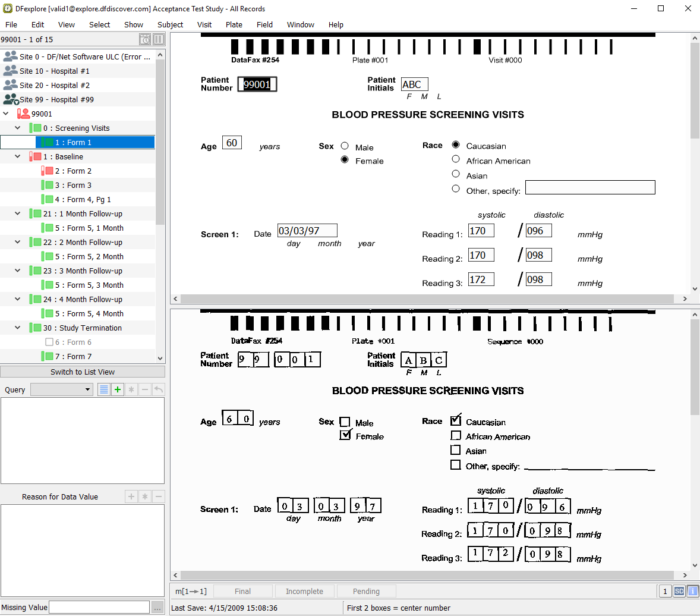Image resolution: width=700 pixels, height=616 pixels.
Task: Click the clock calendar icon above record tree
Action: tap(145, 39)
